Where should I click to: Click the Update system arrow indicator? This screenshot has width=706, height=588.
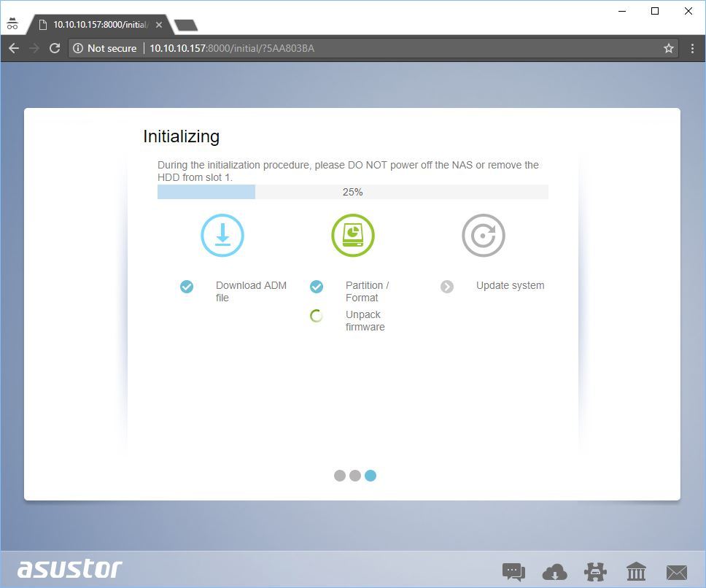click(x=447, y=287)
